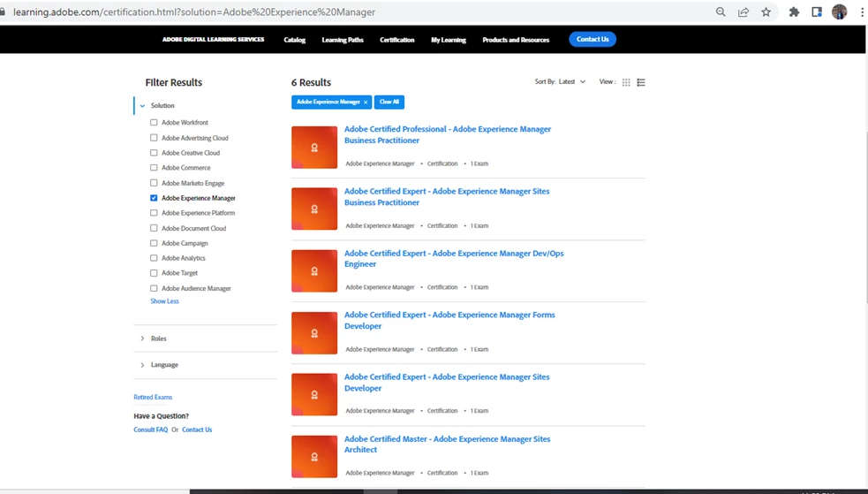Click thumbnail of AEM Business Practitioner Professional certification
Screen dimensions: 868x494
point(314,148)
